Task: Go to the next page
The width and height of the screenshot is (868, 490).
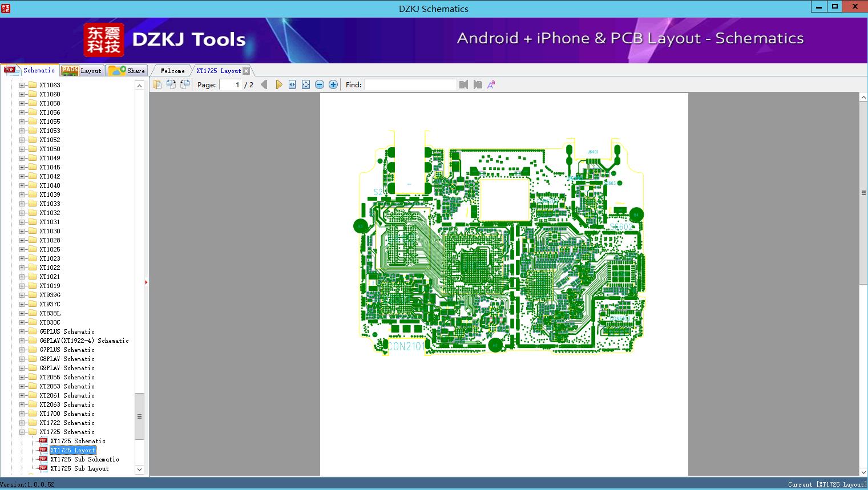Action: (x=278, y=84)
